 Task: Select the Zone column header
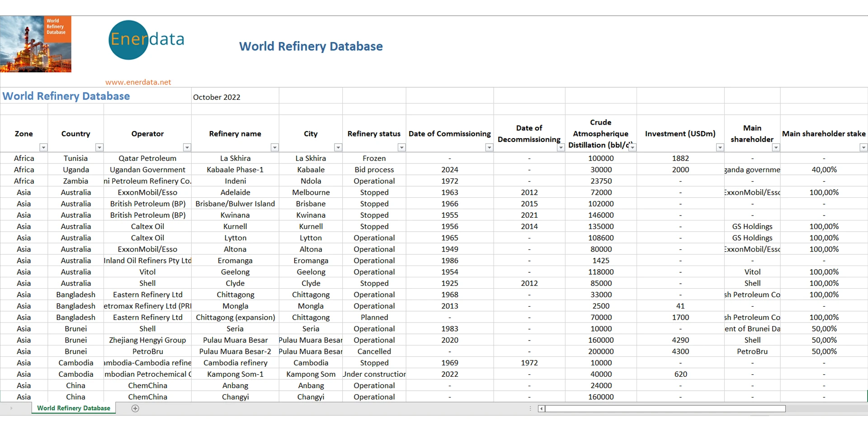click(24, 134)
